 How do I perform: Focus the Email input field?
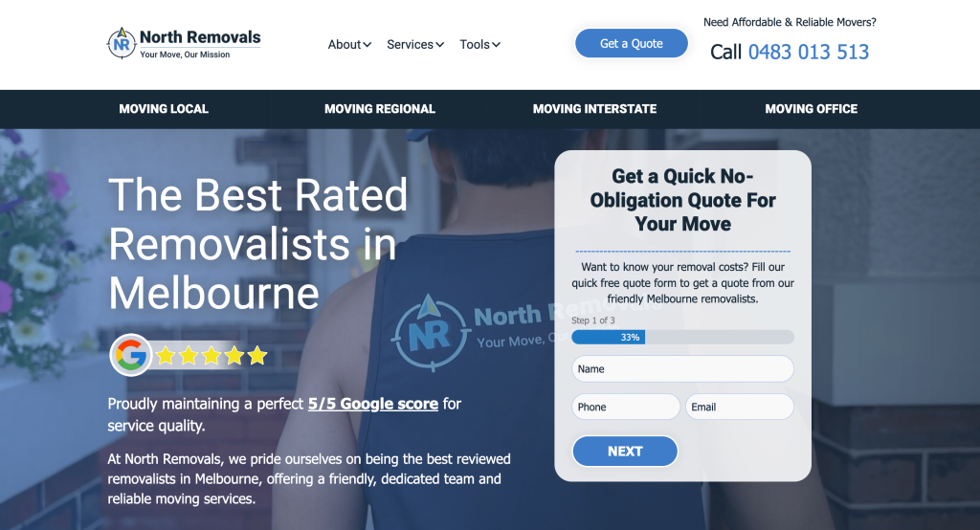[740, 407]
